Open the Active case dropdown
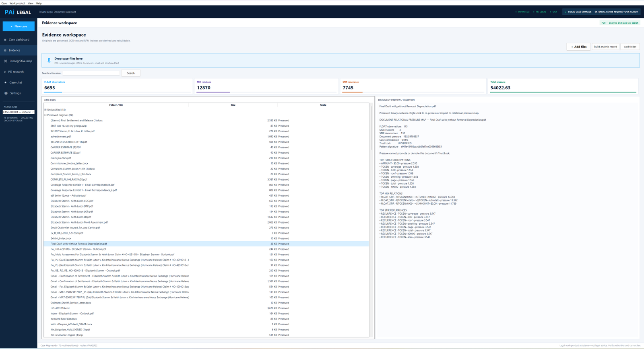 19,112
